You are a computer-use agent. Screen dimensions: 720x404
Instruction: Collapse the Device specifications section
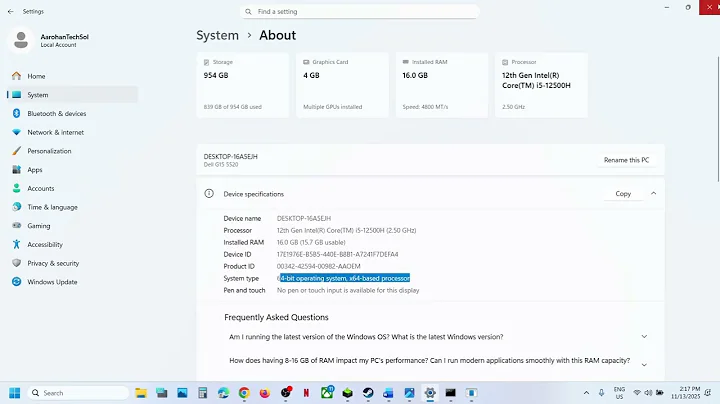653,194
